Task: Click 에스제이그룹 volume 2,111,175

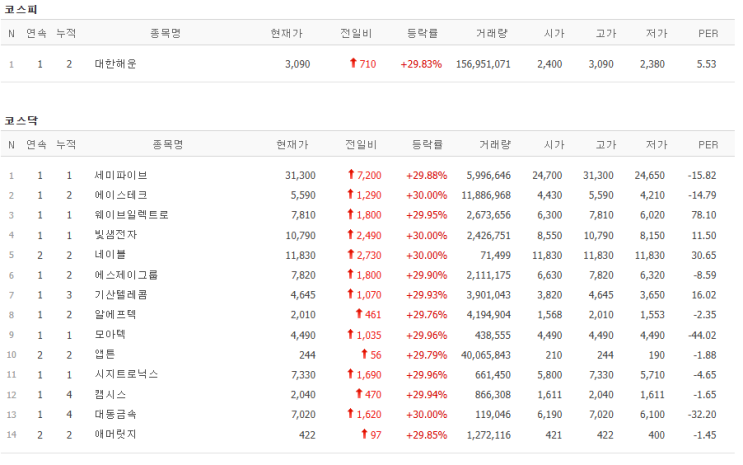Action: click(x=489, y=275)
